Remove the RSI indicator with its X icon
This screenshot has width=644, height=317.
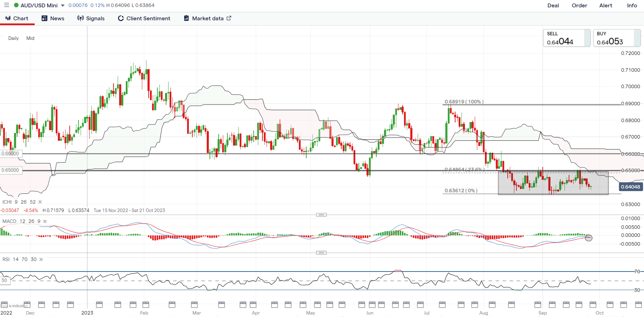click(x=41, y=259)
